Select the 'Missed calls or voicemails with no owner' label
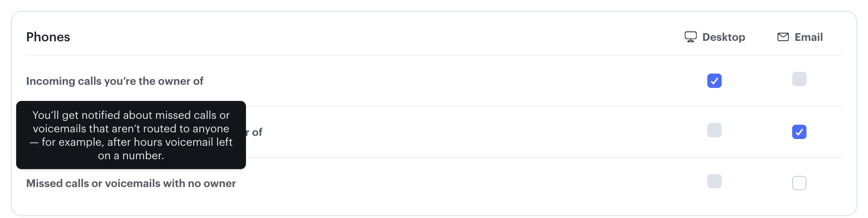Screen dimensions: 868x218 pos(131,183)
